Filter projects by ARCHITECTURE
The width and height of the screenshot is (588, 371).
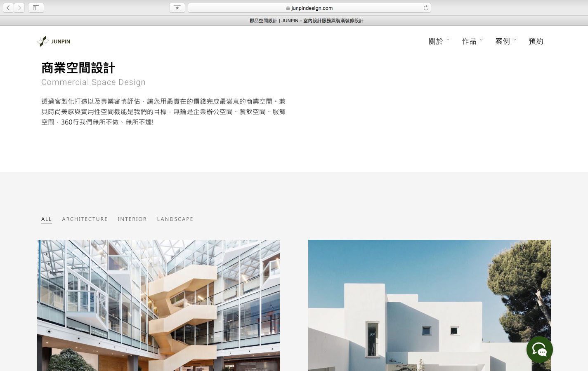85,219
